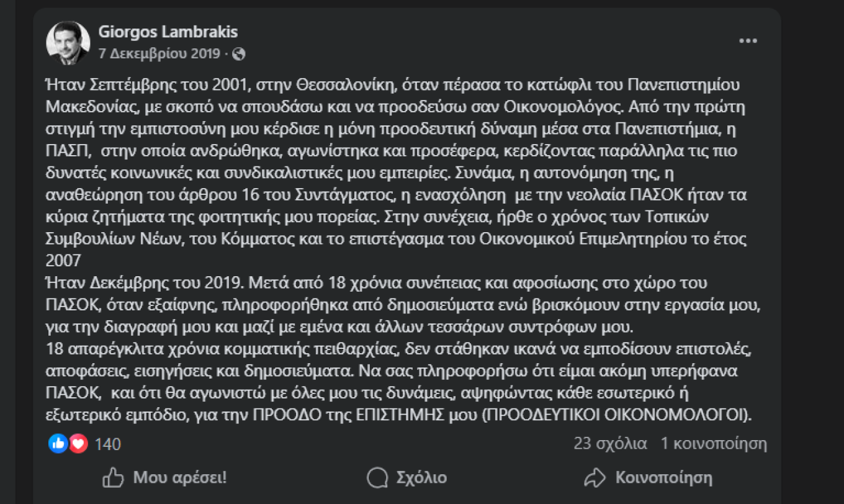Click the post date 7 Δεκεμβρίου 2019
844x504 pixels.
[159, 54]
